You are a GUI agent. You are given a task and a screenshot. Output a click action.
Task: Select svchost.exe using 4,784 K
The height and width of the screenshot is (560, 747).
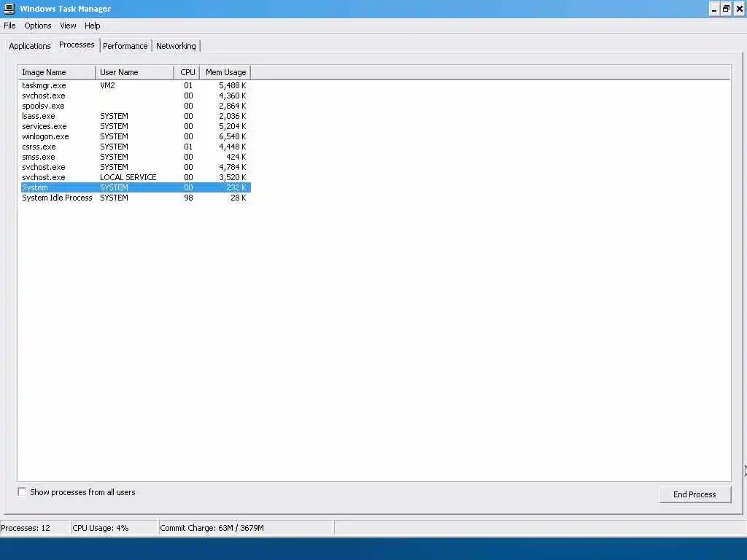click(x=135, y=167)
